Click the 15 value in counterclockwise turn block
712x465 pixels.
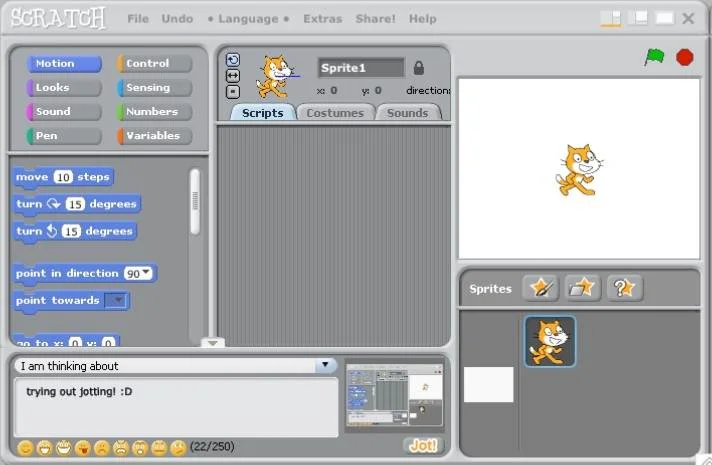[71, 232]
